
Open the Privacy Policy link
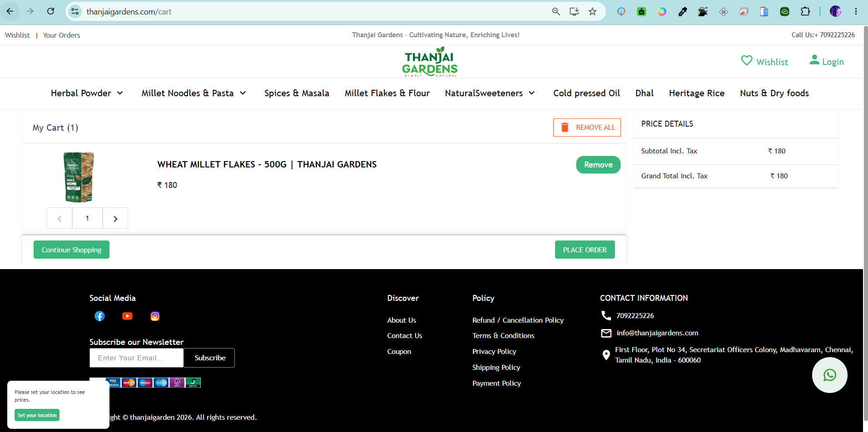pyautogui.click(x=494, y=351)
